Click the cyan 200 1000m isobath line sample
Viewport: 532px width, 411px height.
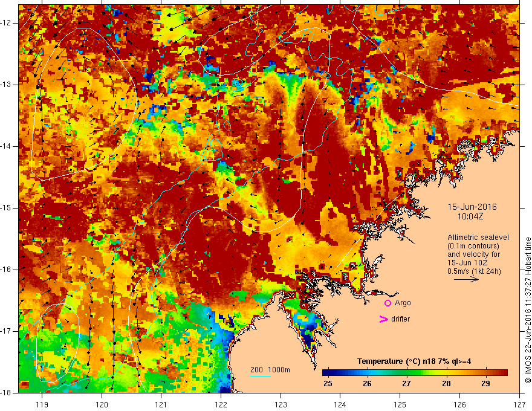[x=261, y=376]
